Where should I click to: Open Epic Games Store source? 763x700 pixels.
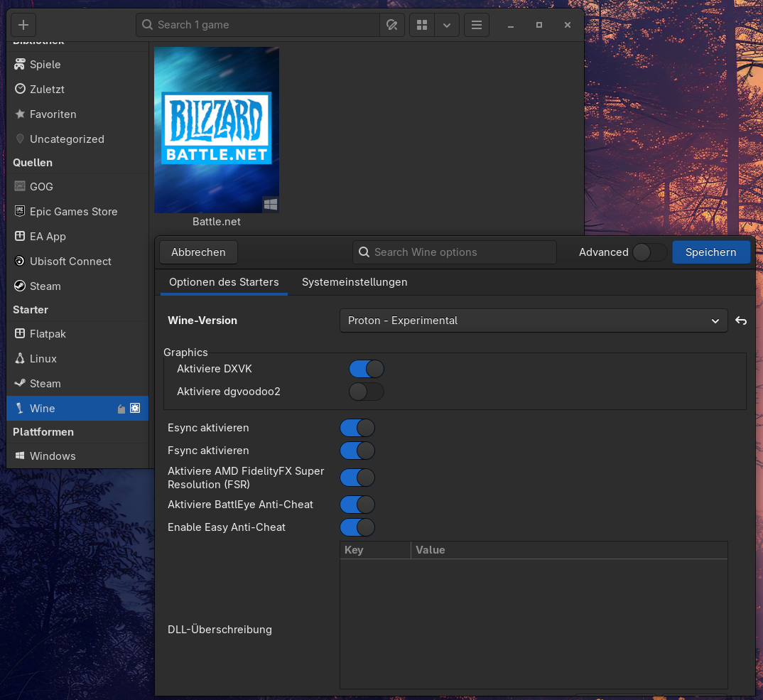pos(77,211)
